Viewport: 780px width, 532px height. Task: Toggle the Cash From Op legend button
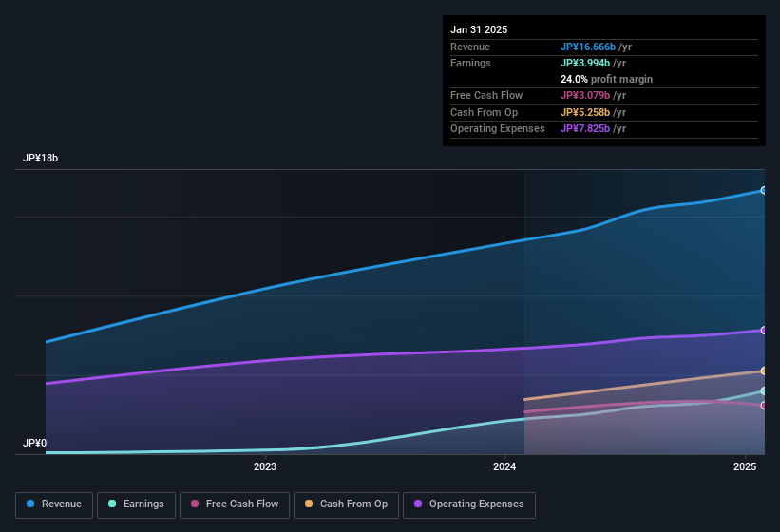pyautogui.click(x=346, y=504)
